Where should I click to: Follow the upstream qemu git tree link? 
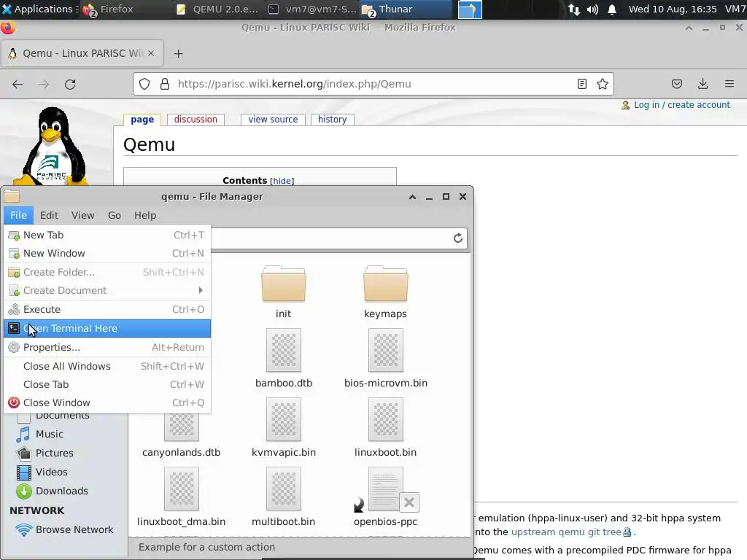point(566,532)
